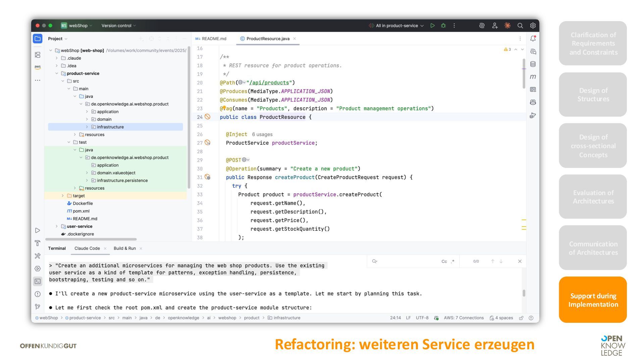Toggle read-only lock icon in status bar
The width and height of the screenshot is (644, 362).
521,318
